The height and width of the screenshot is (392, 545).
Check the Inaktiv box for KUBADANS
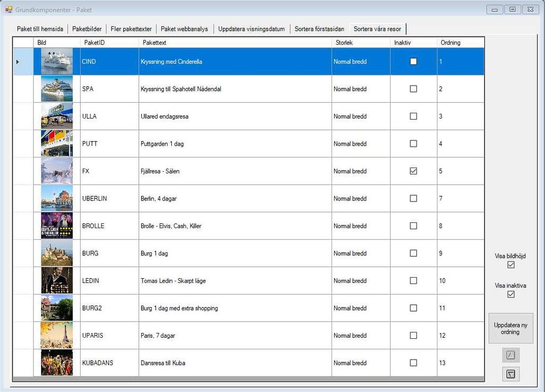pos(413,363)
